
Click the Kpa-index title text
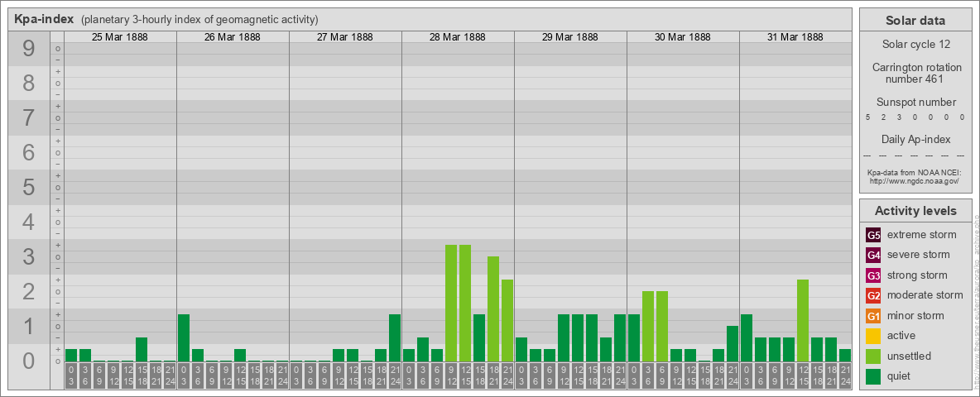(x=45, y=19)
